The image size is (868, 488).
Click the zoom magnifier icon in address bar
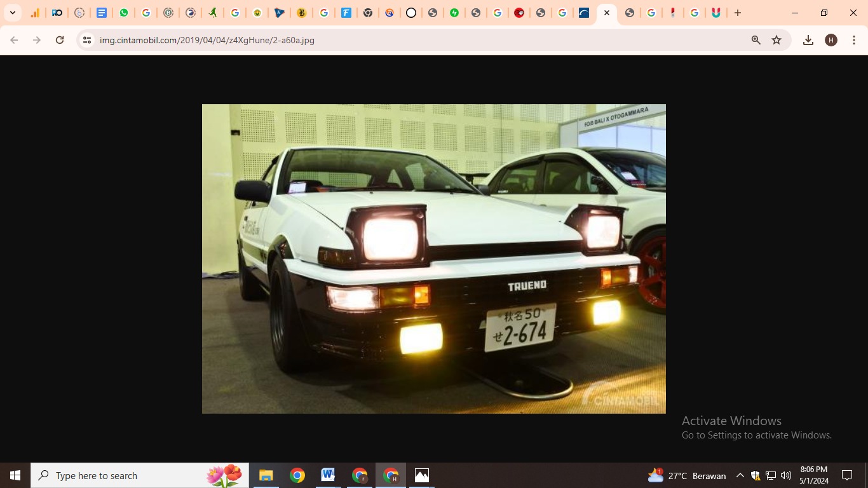click(x=756, y=40)
